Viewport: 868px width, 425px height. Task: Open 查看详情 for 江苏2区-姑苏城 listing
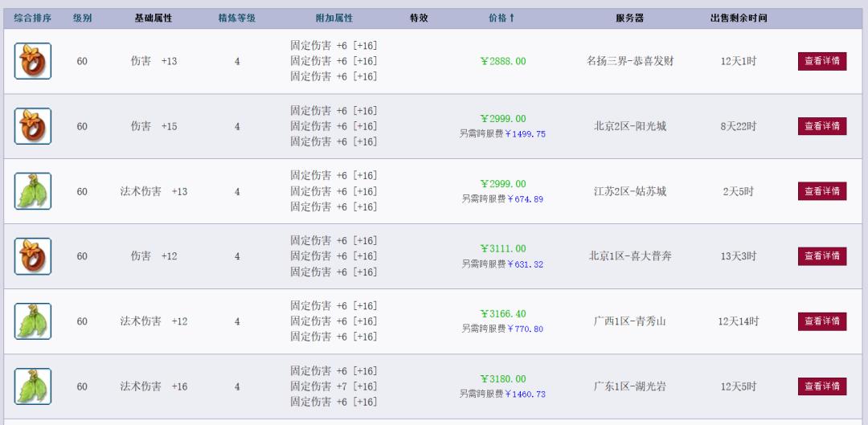[x=822, y=191]
